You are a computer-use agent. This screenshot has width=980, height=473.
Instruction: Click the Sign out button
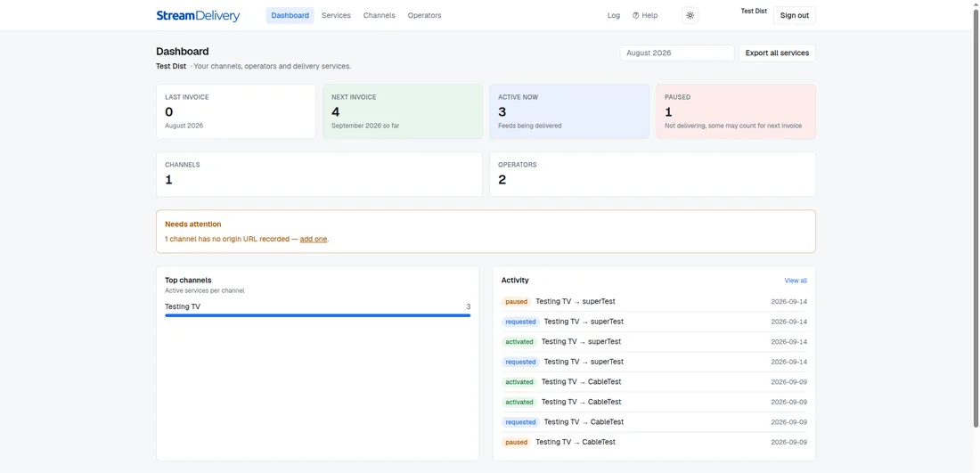pos(795,16)
